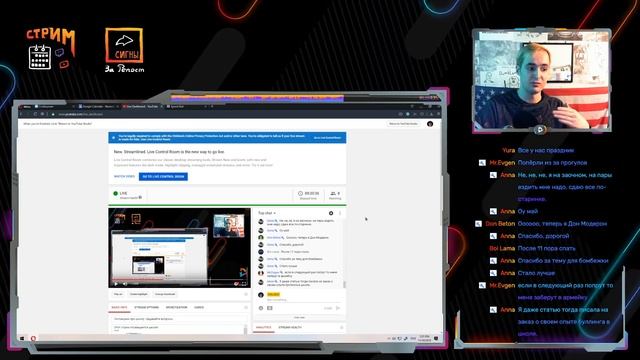Click the stream description text field

178,329
